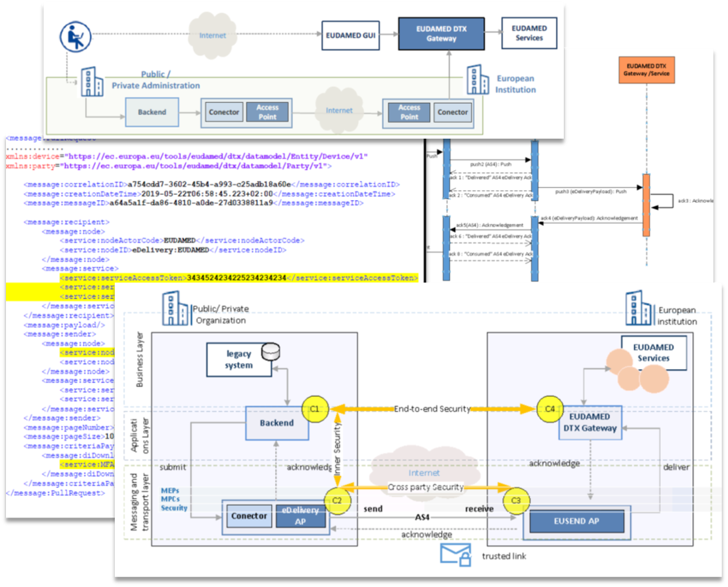The height and width of the screenshot is (587, 728).
Task: Select the building icon beside European Institution heading
Action: point(478,80)
